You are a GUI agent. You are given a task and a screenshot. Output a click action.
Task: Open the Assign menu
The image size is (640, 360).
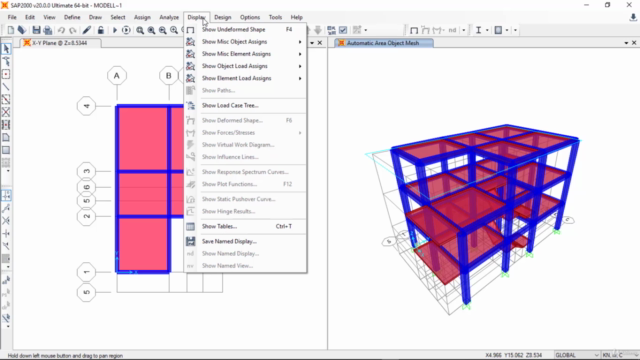pos(142,17)
